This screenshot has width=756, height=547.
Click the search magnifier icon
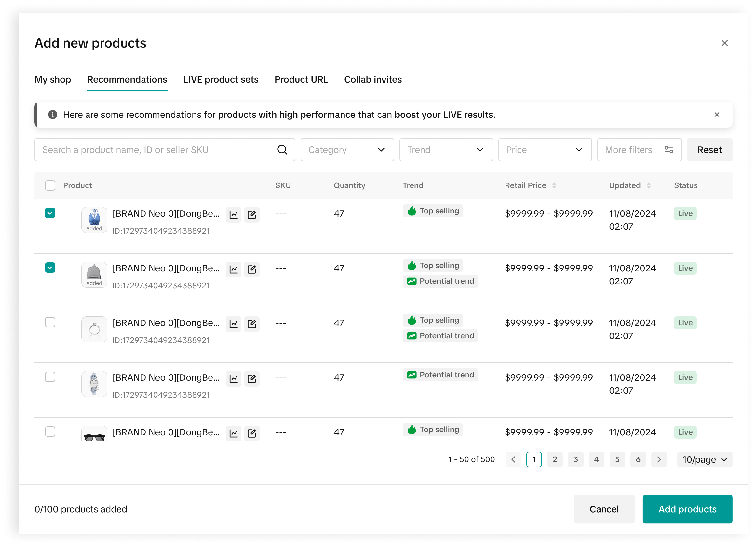point(282,150)
